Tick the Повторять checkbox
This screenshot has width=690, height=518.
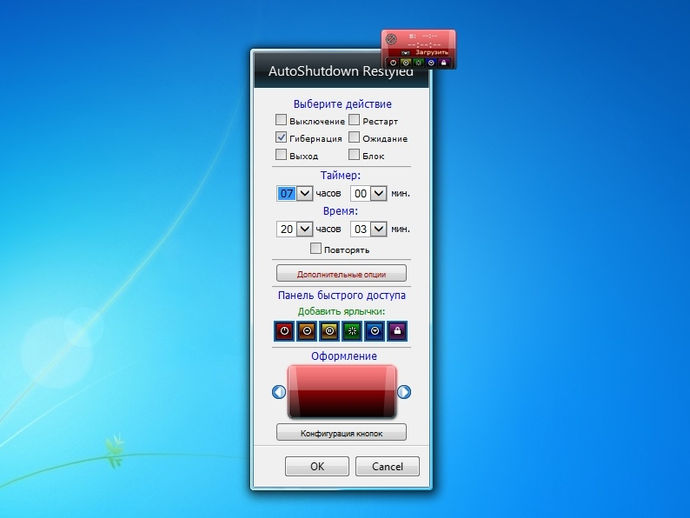click(x=316, y=248)
